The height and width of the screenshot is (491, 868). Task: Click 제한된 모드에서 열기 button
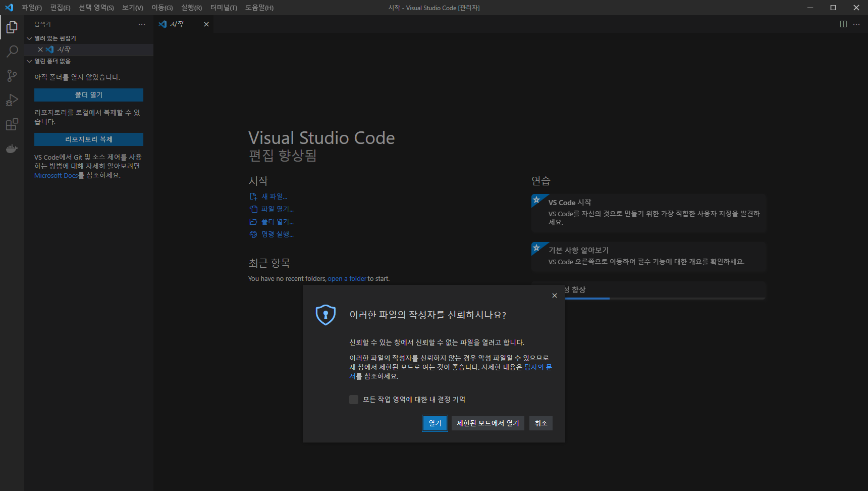point(488,423)
